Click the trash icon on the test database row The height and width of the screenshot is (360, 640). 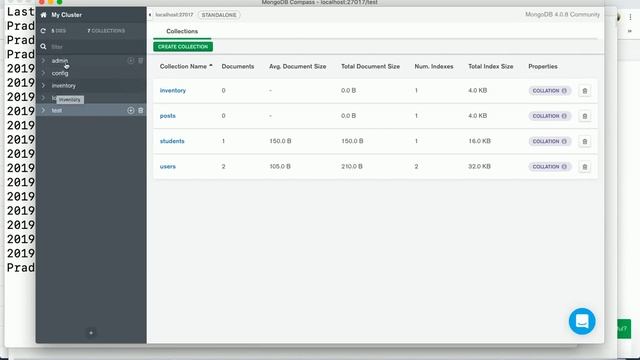click(x=141, y=110)
